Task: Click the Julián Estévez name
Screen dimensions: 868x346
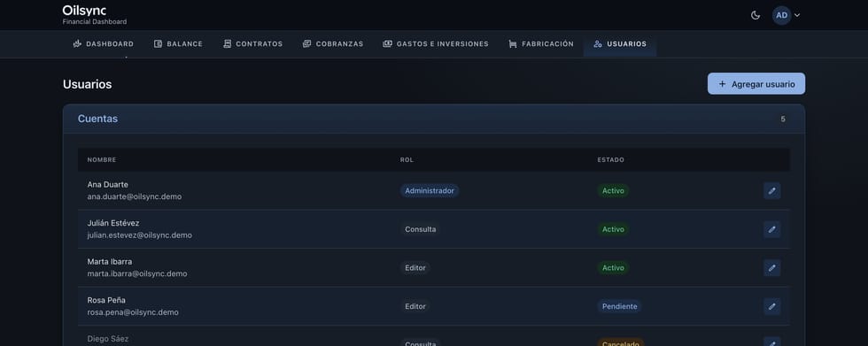Action: 113,223
